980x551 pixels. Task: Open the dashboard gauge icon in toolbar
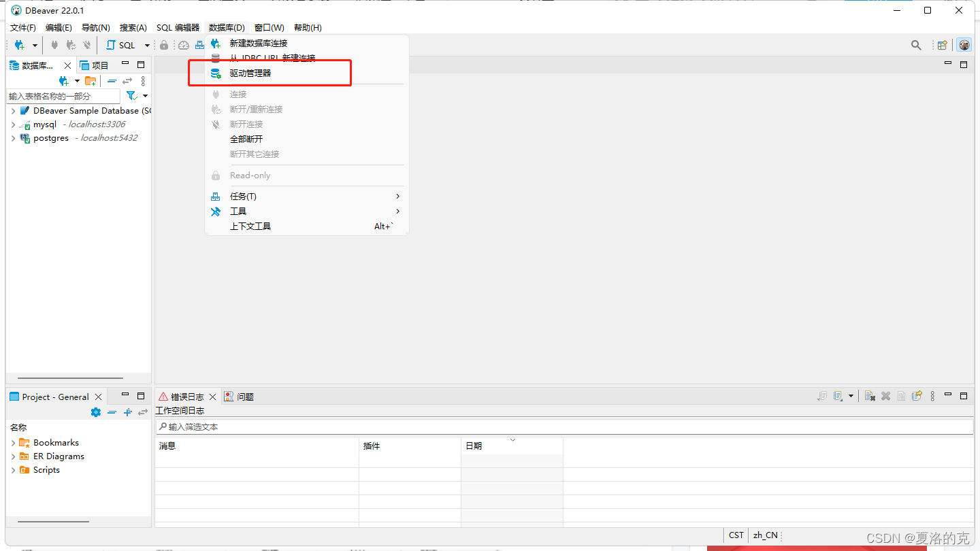(184, 46)
